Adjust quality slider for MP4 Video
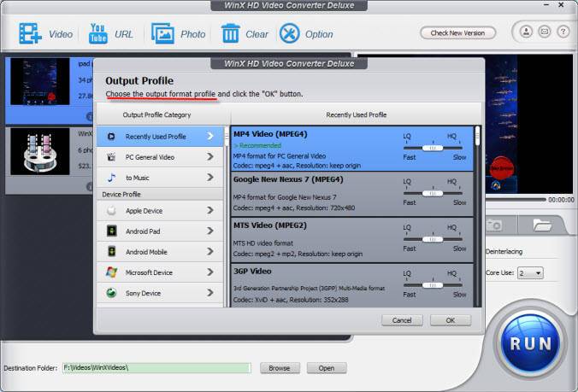Screen dimensions: 578x392 (x=433, y=148)
